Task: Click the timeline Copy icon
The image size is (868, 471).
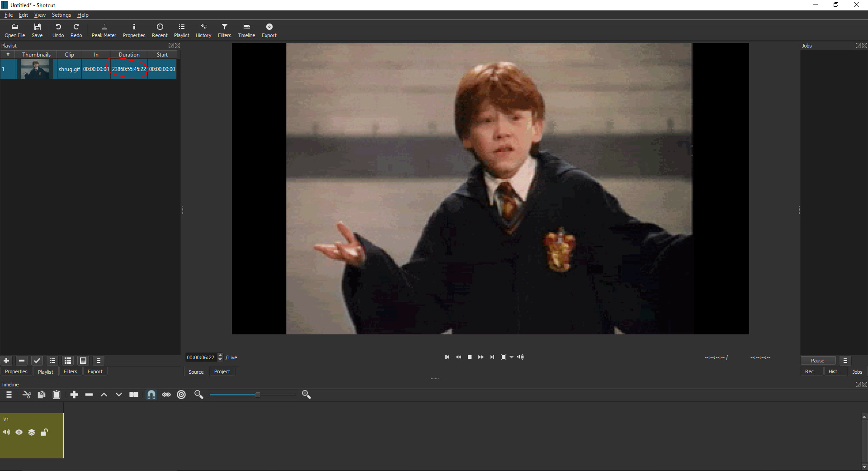Action: (x=41, y=395)
